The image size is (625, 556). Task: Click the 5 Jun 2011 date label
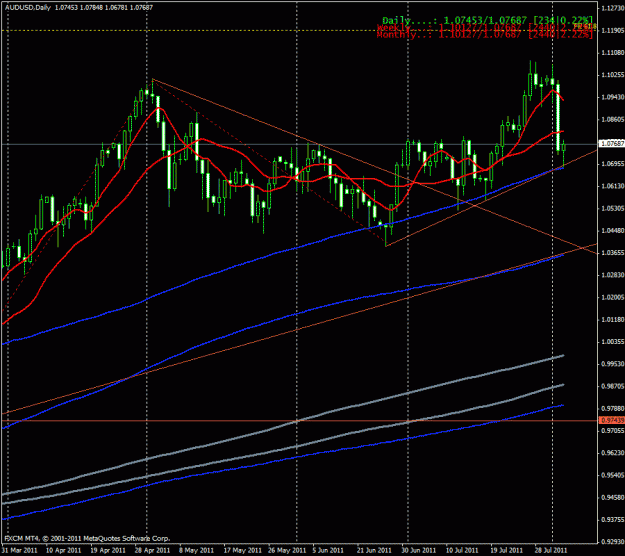pos(328,550)
